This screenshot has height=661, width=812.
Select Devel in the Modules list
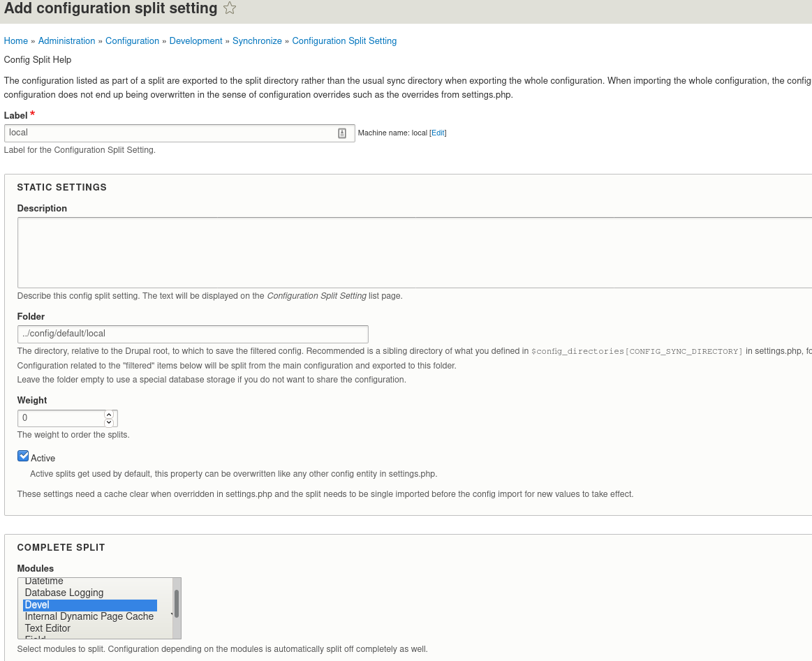90,604
